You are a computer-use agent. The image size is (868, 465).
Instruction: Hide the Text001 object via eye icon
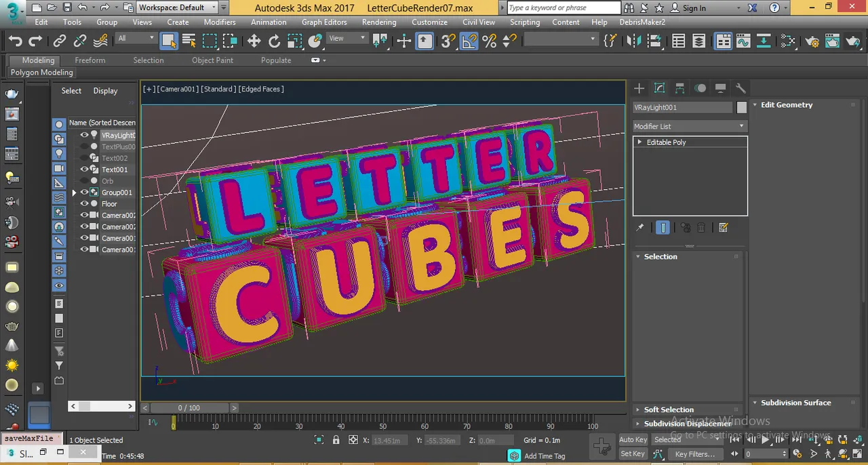tap(85, 169)
